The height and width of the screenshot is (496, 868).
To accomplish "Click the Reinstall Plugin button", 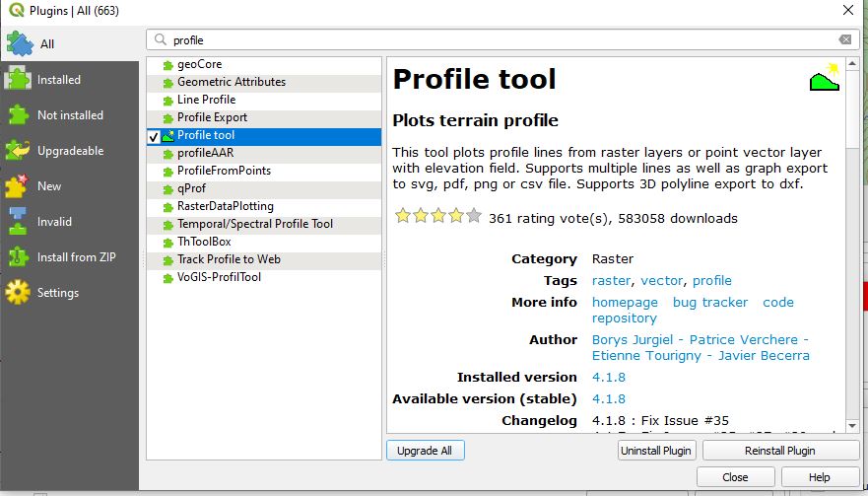I will click(x=780, y=451).
